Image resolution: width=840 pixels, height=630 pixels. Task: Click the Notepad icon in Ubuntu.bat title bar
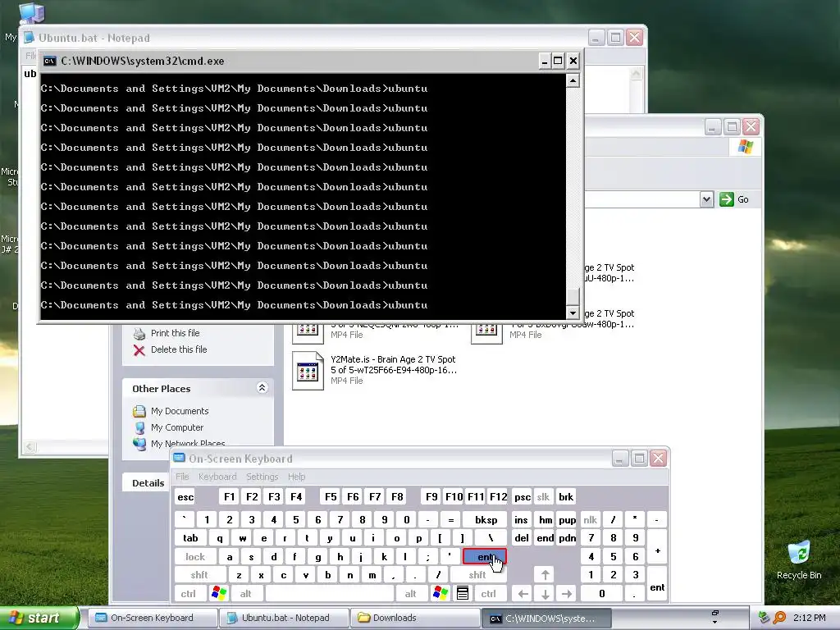[x=29, y=38]
